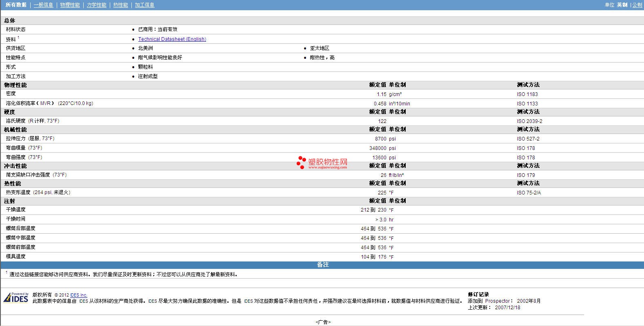The image size is (644, 326).
Task: Click the 弯曲强度 row label
Action: (x=24, y=157)
